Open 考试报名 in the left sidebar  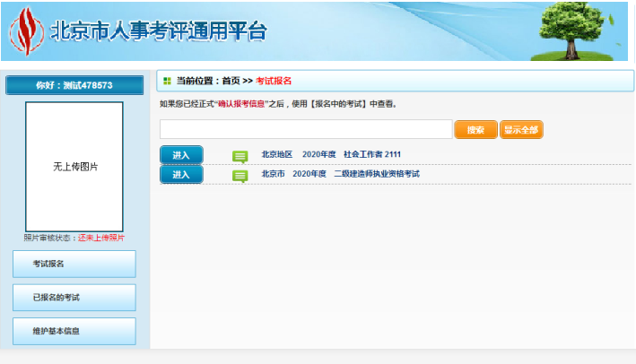(74, 264)
